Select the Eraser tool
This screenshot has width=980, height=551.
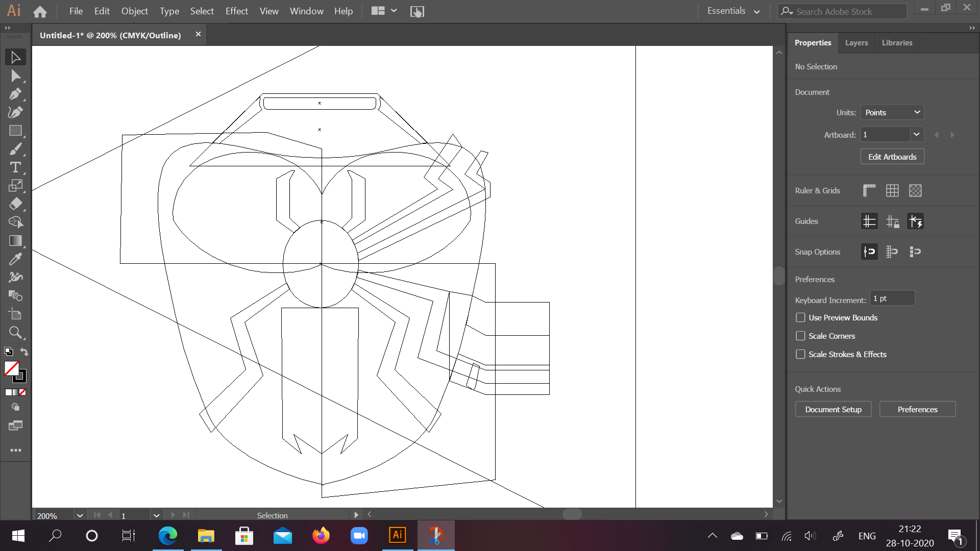point(15,204)
